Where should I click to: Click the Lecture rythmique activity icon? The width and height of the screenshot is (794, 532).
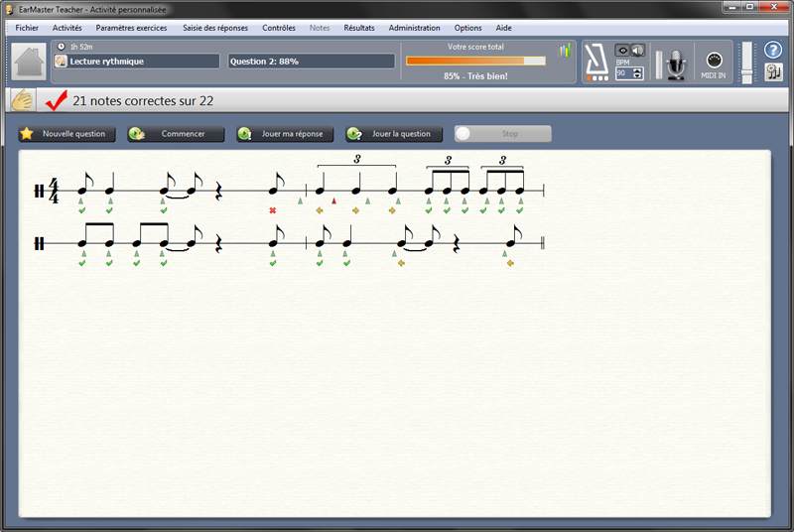pos(61,62)
